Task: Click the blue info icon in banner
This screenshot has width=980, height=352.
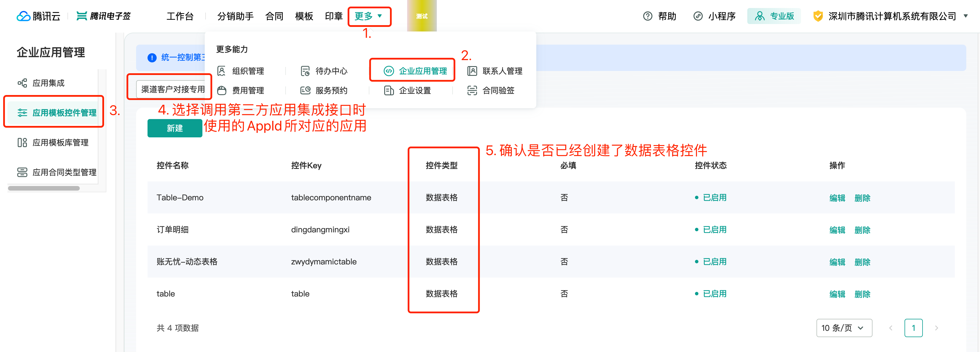Action: point(152,58)
